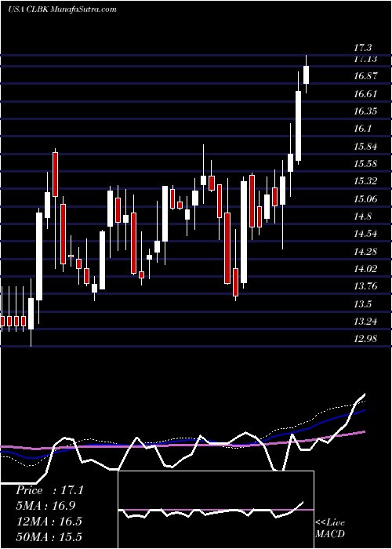The image size is (392, 549).
Task: Click the 16.1 price axis label
Action: click(x=363, y=129)
